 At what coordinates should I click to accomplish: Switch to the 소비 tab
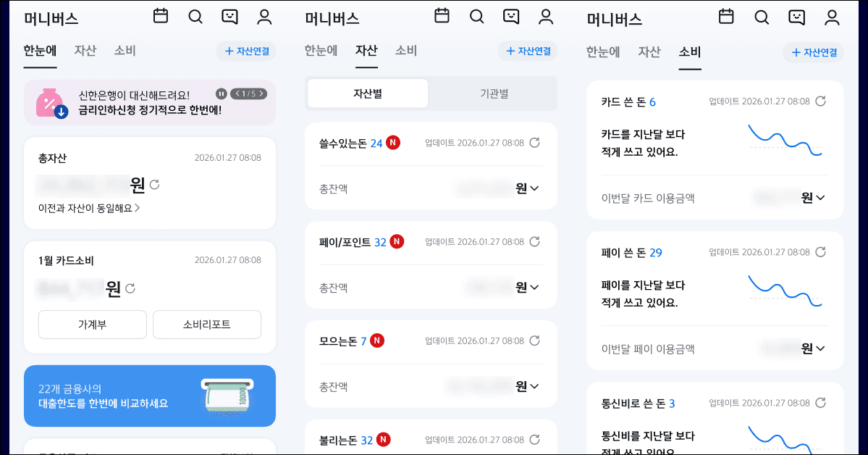point(689,51)
